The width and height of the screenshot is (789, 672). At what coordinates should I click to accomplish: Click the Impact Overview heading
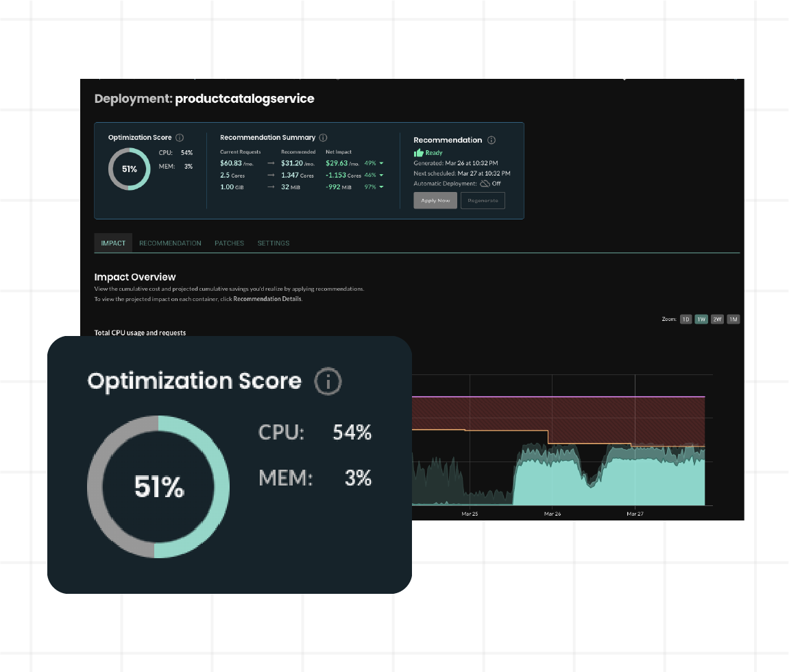[x=135, y=277]
